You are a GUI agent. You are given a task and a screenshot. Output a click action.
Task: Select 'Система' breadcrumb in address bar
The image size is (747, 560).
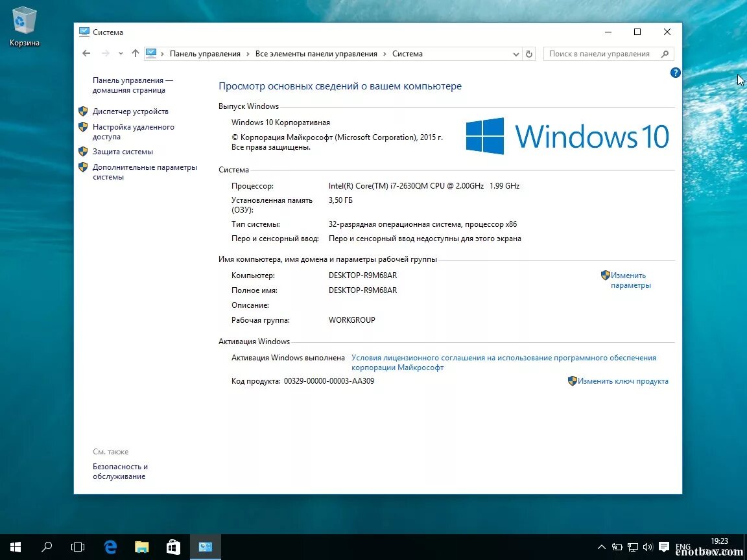(407, 54)
